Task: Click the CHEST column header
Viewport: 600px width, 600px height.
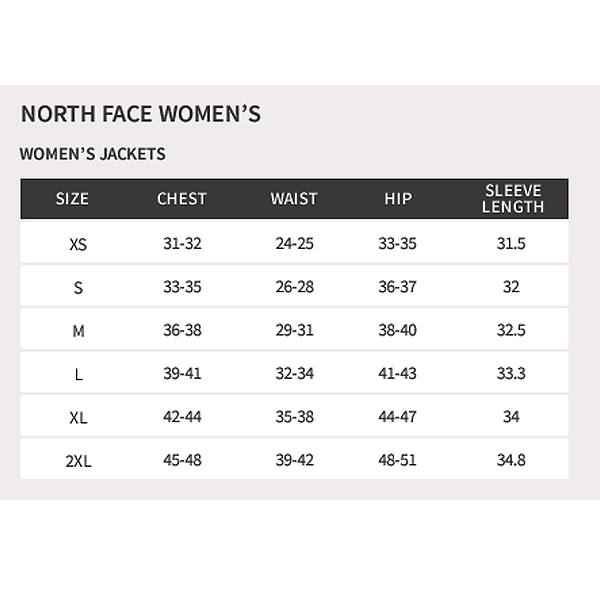Action: pyautogui.click(x=182, y=199)
